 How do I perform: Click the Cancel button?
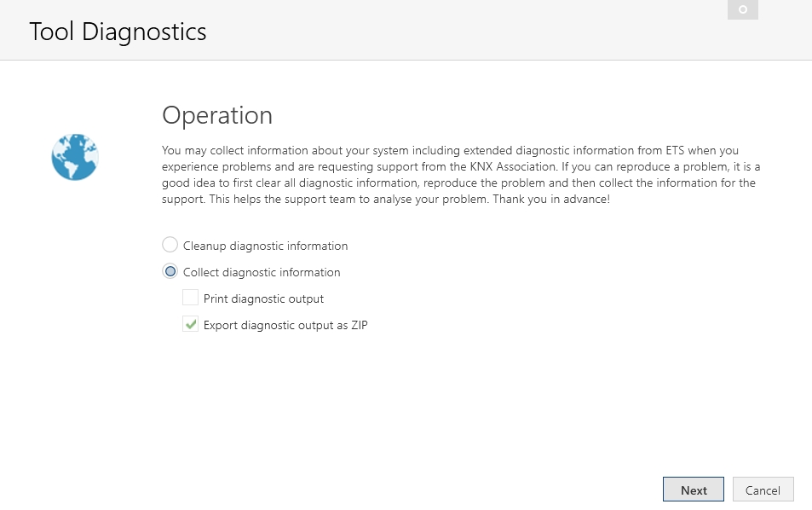pos(763,490)
